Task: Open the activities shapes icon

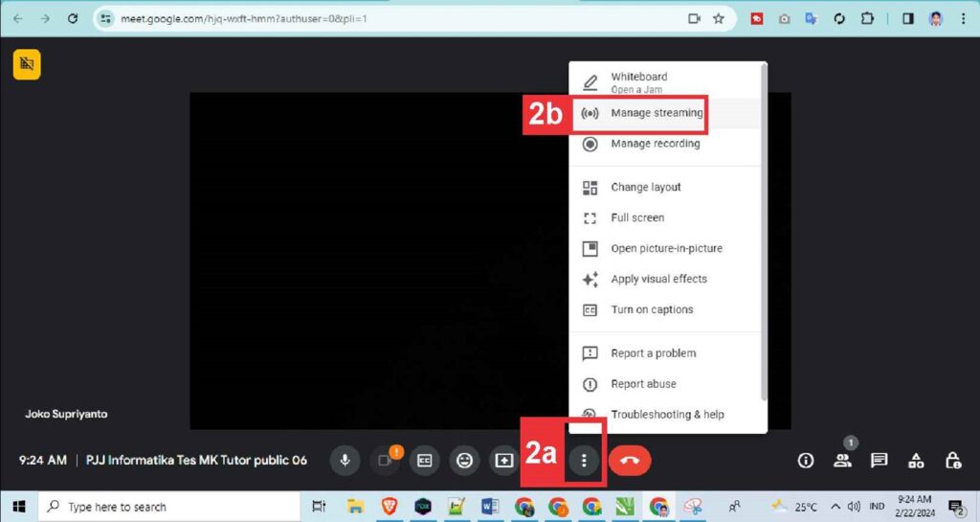Action: (916, 461)
